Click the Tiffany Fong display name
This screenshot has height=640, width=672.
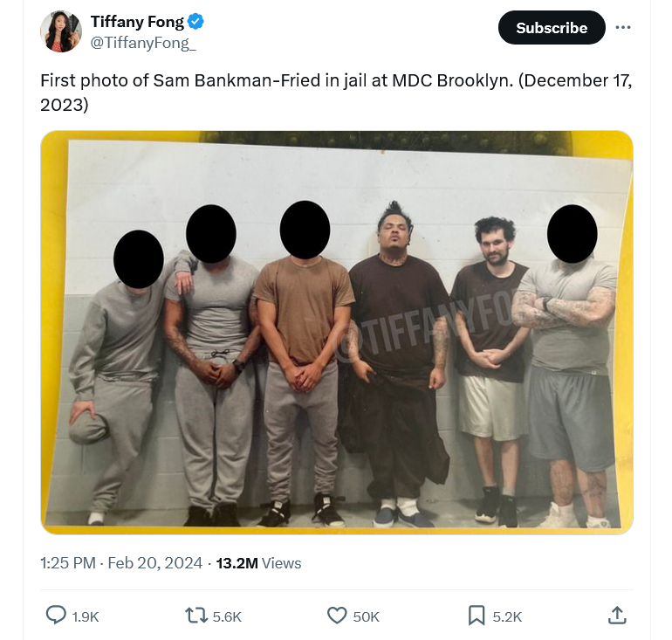click(x=137, y=22)
